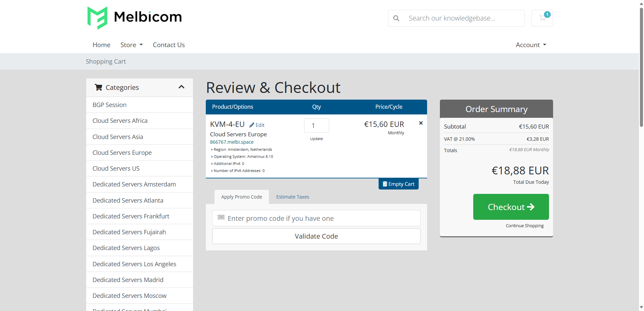Open the Account dropdown menu

coord(531,45)
